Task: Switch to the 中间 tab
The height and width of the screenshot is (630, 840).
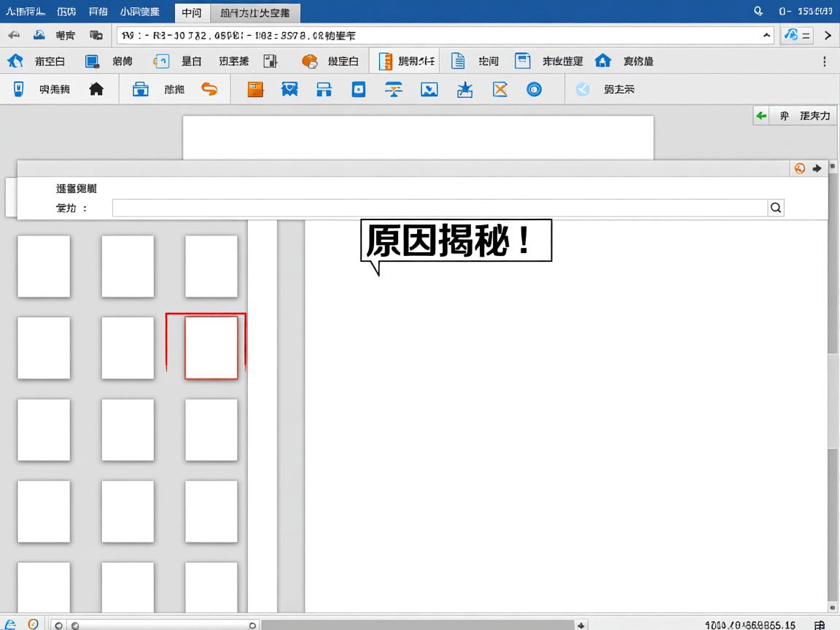Action: (x=191, y=12)
